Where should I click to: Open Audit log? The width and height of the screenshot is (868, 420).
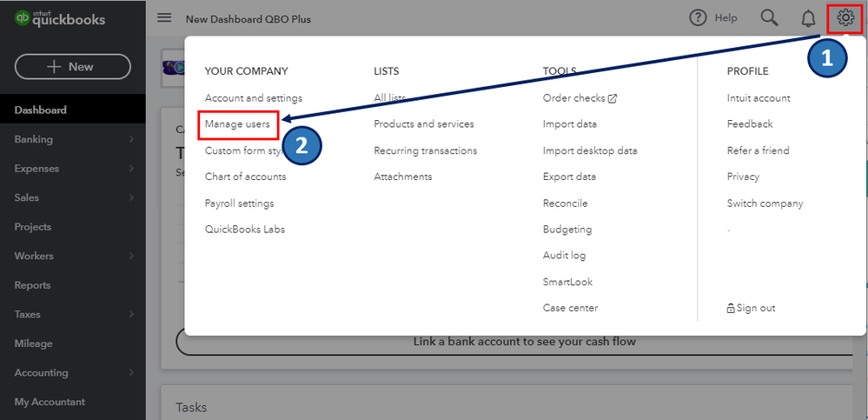point(564,256)
